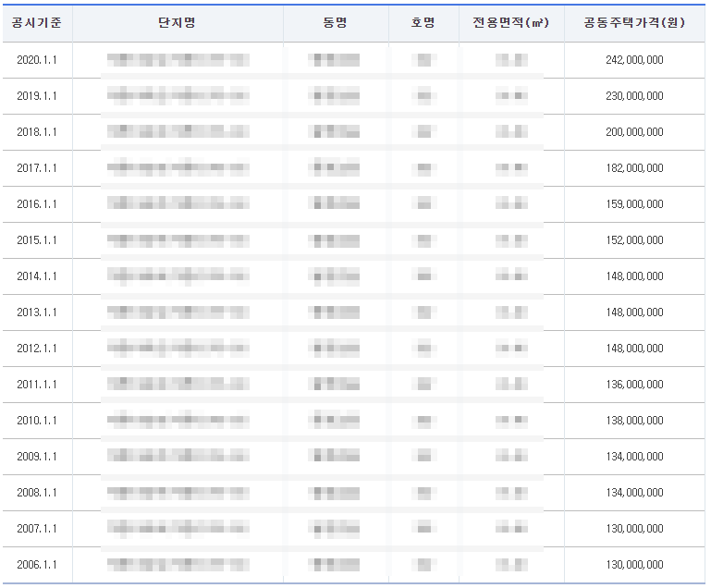Click the price 242,000,000
The height and width of the screenshot is (588, 711).
pyautogui.click(x=634, y=60)
